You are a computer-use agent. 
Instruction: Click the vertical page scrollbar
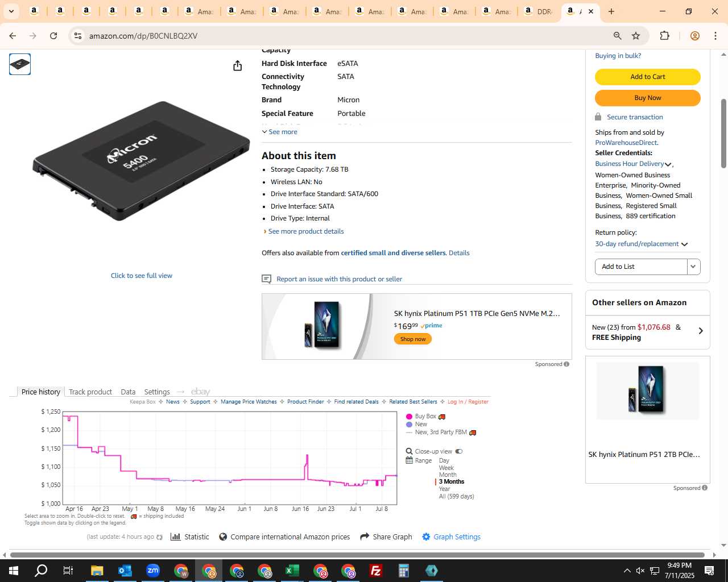click(x=723, y=134)
